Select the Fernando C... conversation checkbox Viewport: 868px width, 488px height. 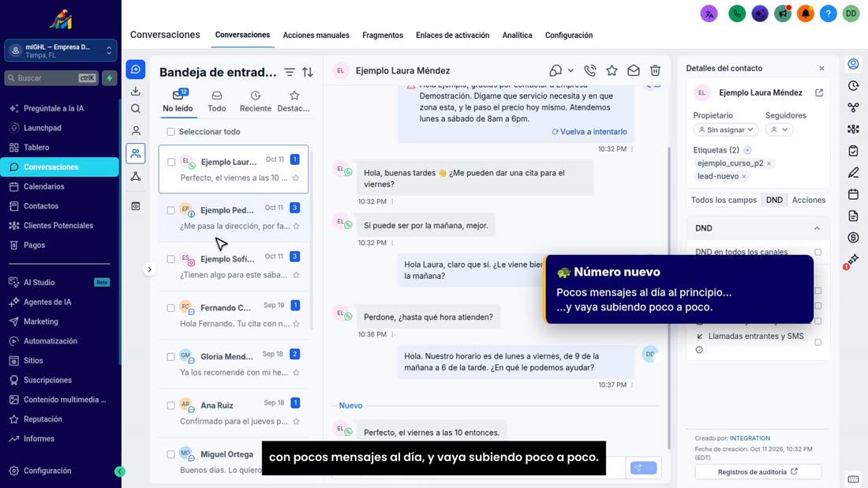tap(170, 308)
